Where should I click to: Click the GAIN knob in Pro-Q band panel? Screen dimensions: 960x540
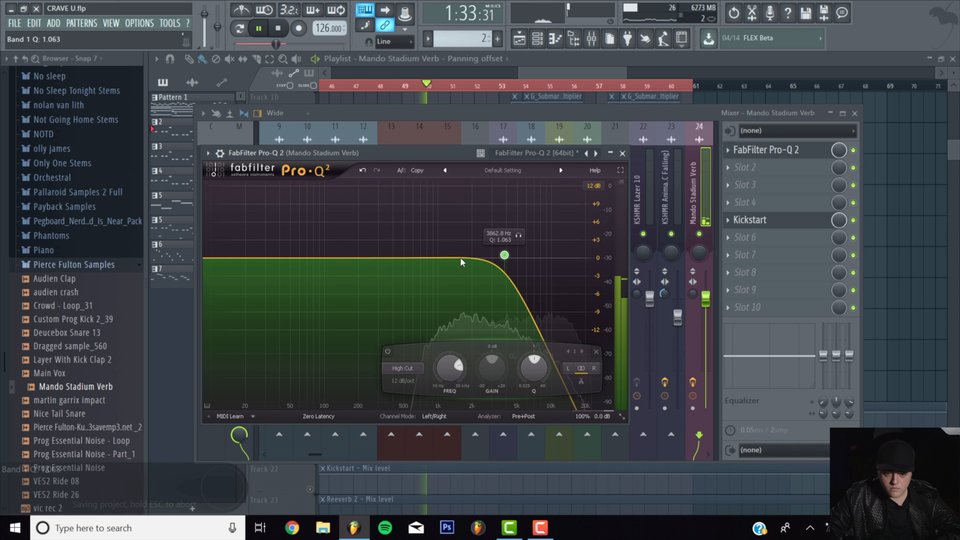[492, 367]
